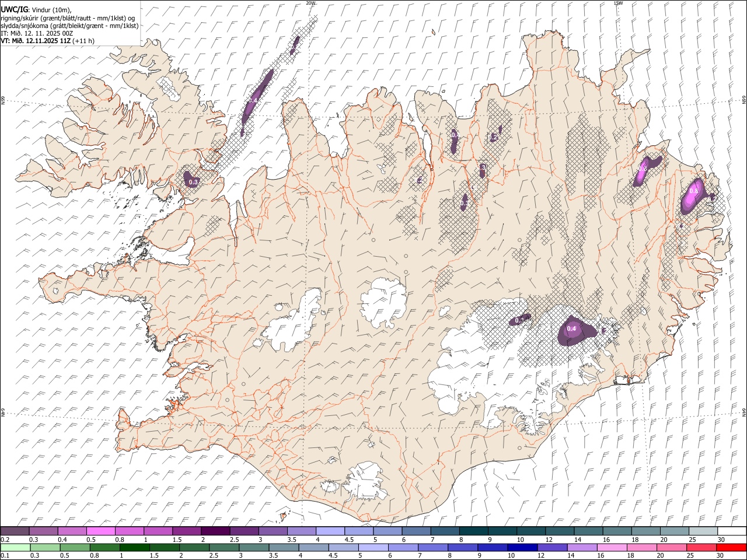The height and width of the screenshot is (560, 747).
Task: Click the blue swatch labeled 8 in bottom row
Action: point(463,547)
